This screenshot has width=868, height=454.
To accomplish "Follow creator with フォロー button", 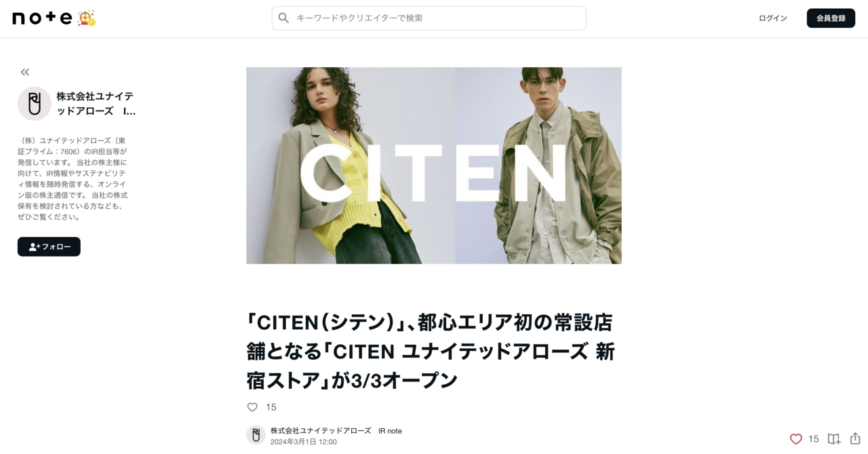I will 49,247.
